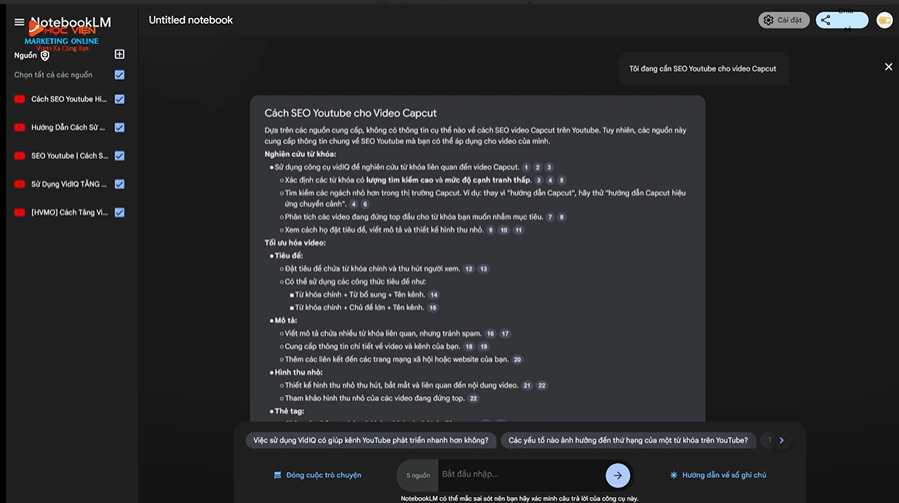This screenshot has width=899, height=503.
Task: Open citation 21 after Thiết kế hình thu nhỏ thu hút
Action: [x=527, y=385]
